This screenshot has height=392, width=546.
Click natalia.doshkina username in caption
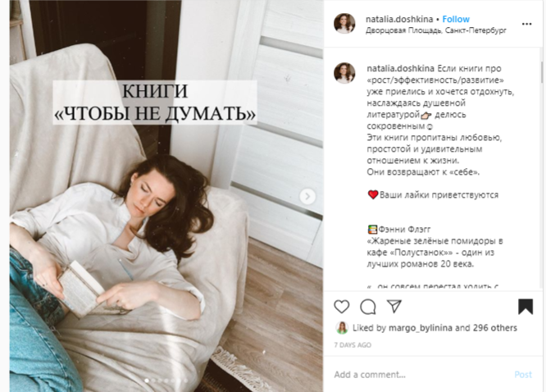pyautogui.click(x=400, y=68)
